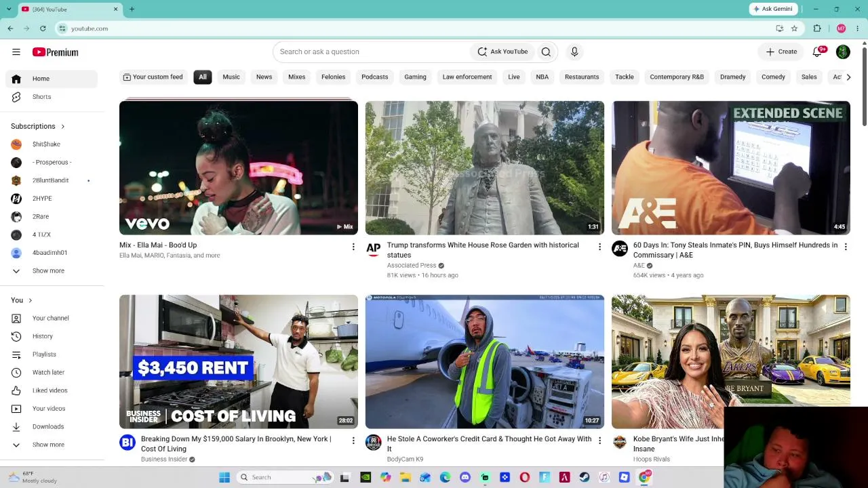Viewport: 868px width, 488px height.
Task: Click the magnifier search button
Action: [x=546, y=52]
